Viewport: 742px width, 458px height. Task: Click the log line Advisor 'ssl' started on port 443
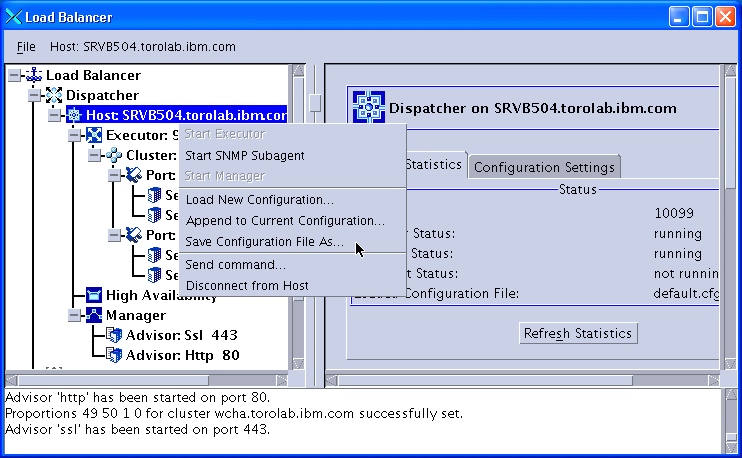pyautogui.click(x=137, y=430)
